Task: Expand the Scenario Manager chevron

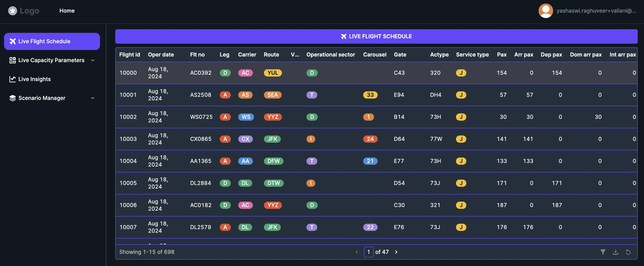Action: point(93,98)
